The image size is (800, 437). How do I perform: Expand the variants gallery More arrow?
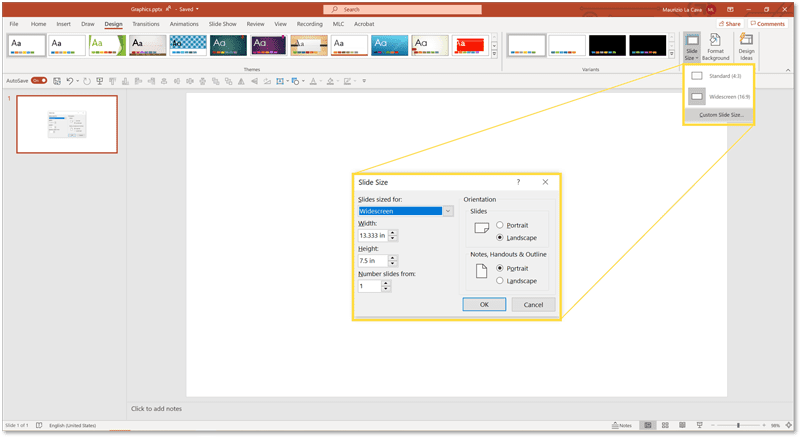pos(672,54)
